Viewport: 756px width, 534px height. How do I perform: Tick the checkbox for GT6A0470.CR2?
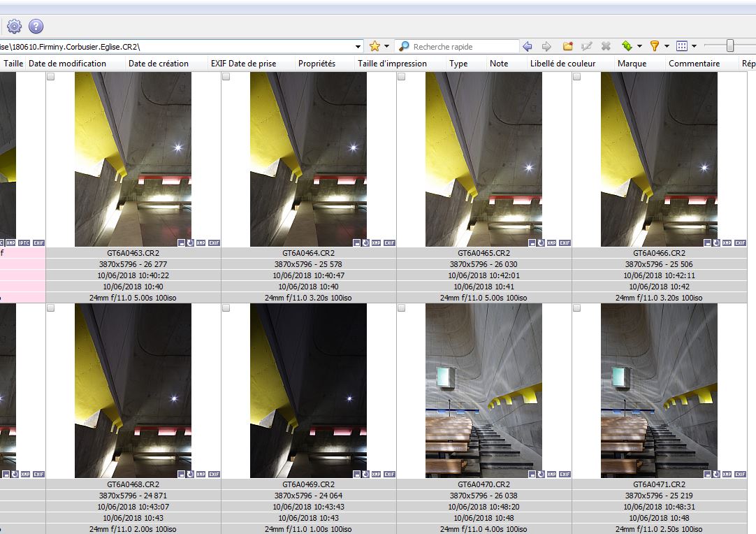pyautogui.click(x=402, y=308)
